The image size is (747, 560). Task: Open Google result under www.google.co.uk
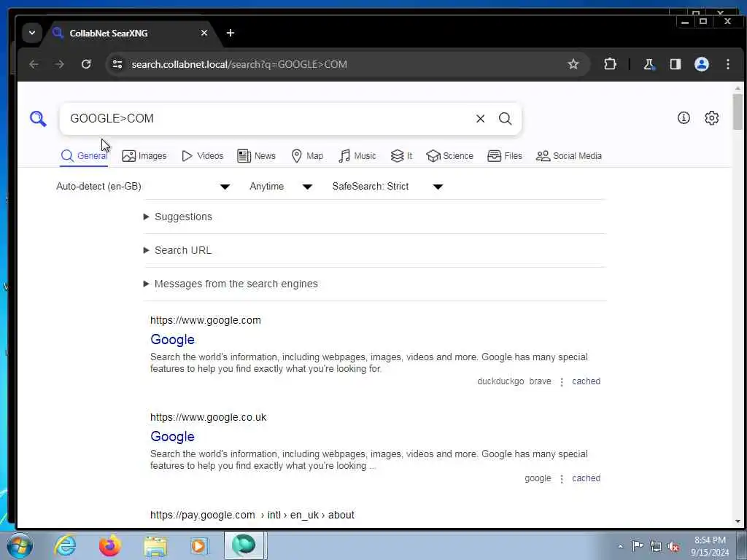point(172,437)
